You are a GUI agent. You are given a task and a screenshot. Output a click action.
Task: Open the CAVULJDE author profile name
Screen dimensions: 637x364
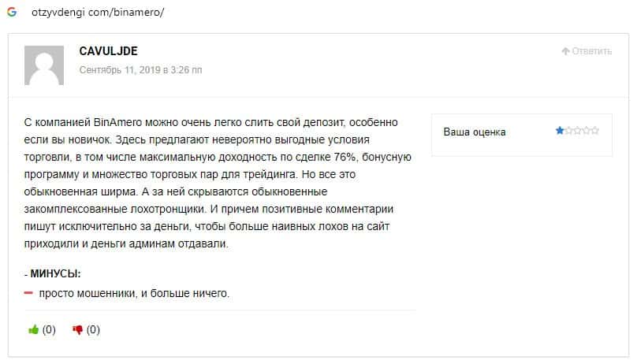pyautogui.click(x=109, y=51)
